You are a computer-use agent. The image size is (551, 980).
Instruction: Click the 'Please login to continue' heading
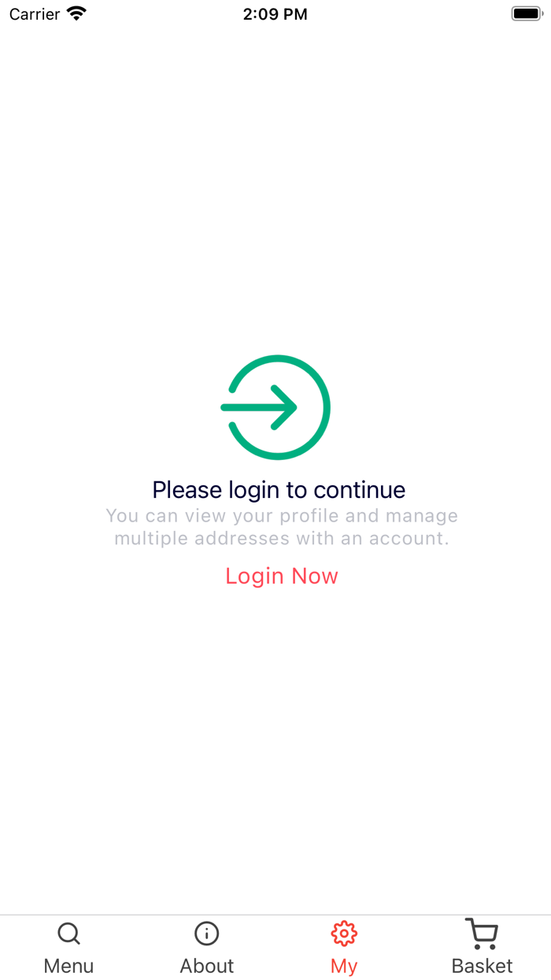[279, 489]
